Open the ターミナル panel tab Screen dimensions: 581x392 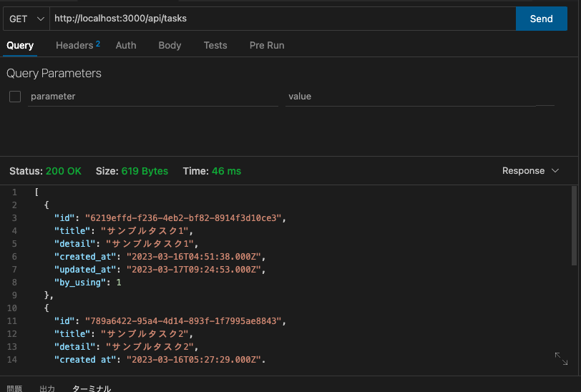(92, 388)
